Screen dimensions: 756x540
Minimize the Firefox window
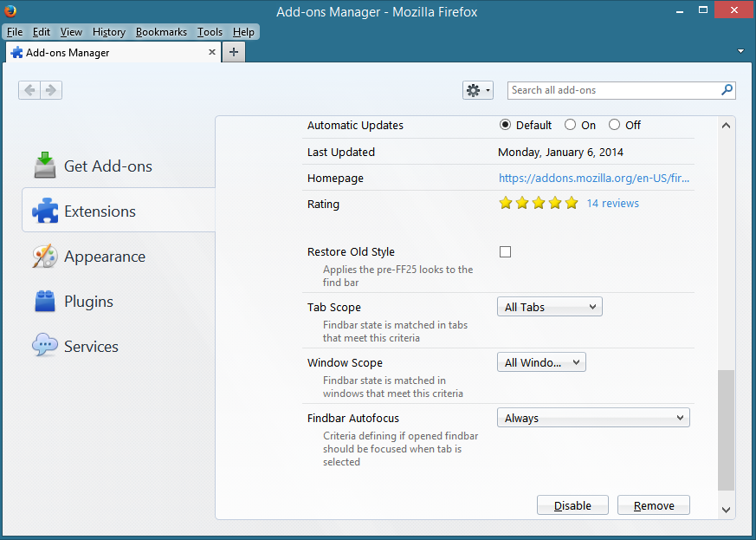pyautogui.click(x=680, y=11)
